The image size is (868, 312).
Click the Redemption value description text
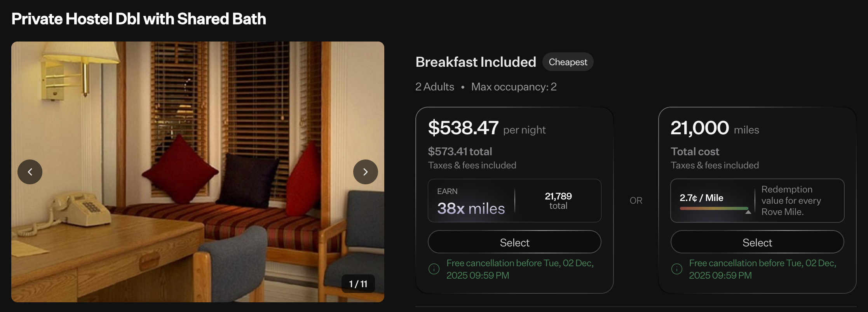tap(791, 201)
